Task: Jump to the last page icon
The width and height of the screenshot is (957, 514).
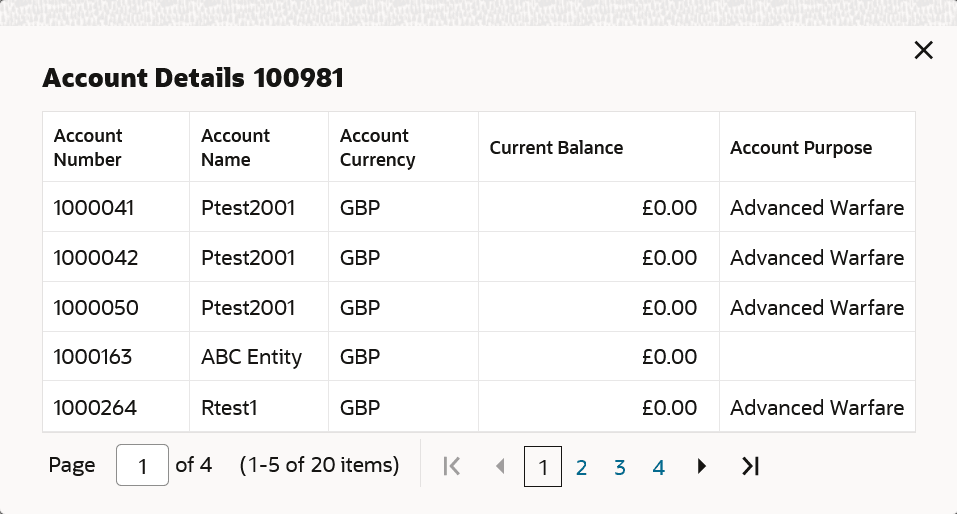Action: 750,466
